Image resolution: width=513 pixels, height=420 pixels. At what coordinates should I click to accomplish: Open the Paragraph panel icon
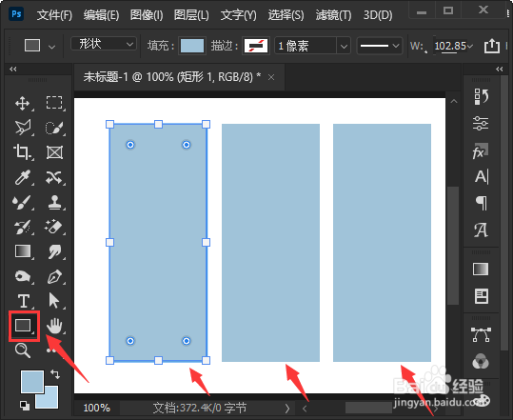point(482,203)
